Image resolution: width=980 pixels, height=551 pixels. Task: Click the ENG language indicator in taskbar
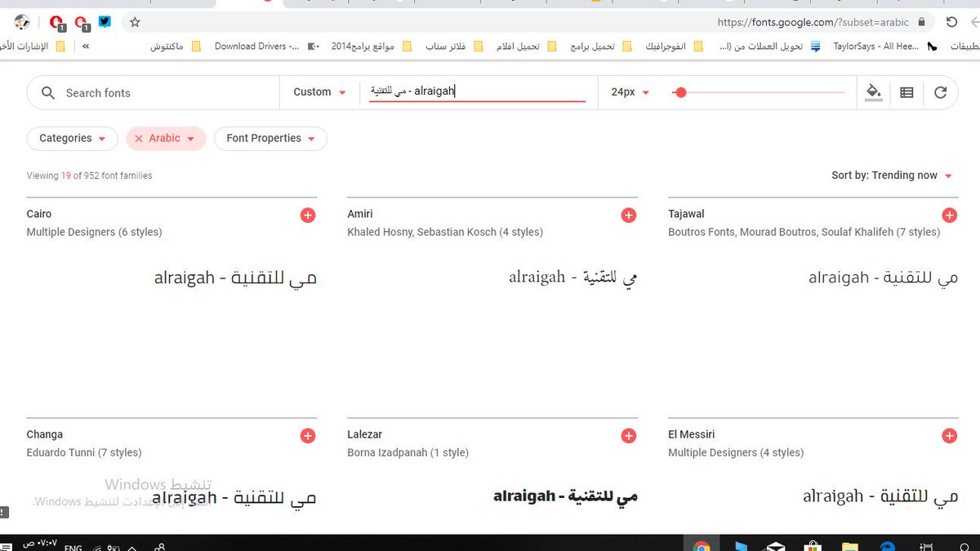pos(73,547)
